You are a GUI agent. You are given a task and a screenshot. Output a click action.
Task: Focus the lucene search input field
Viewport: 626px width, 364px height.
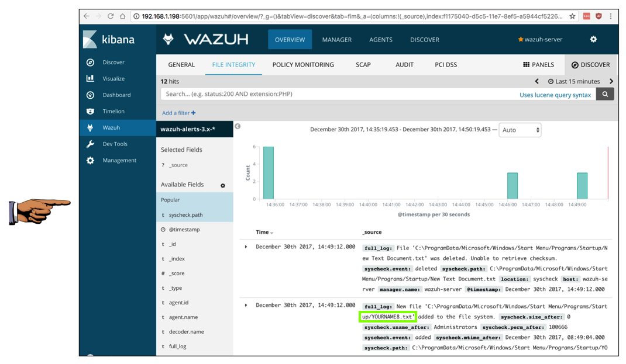[339, 94]
